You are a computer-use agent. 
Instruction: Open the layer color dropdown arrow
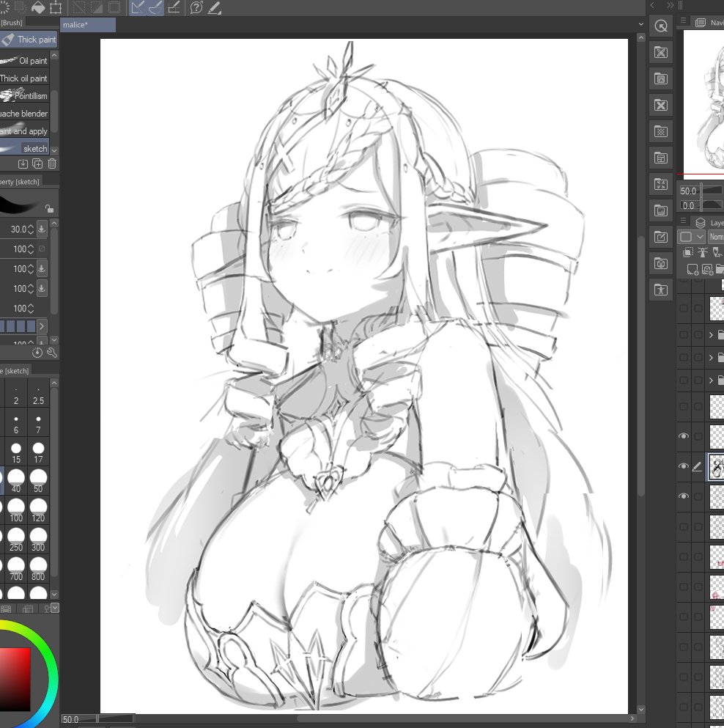[x=700, y=237]
